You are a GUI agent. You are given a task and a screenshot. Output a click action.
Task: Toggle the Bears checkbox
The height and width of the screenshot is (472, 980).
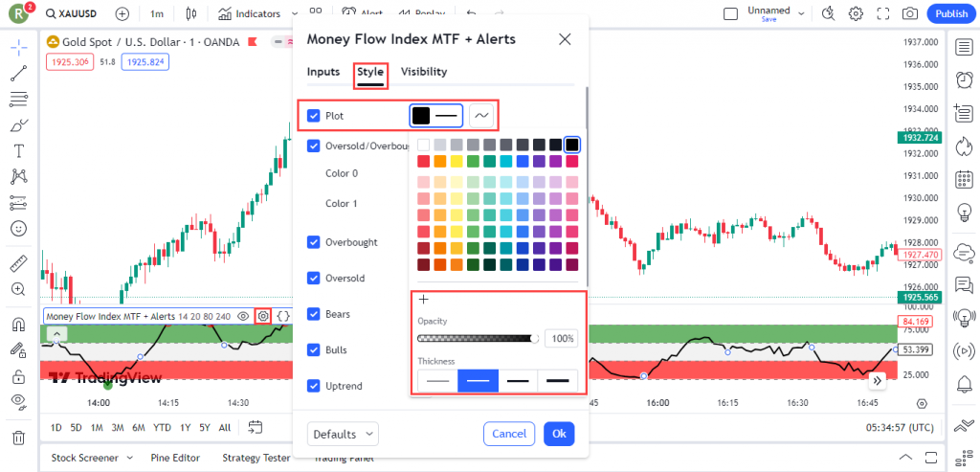pyautogui.click(x=314, y=314)
